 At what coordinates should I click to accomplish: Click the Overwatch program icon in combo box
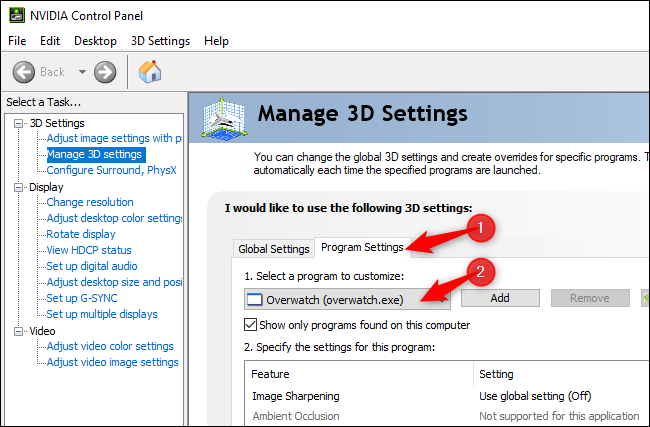pos(254,299)
